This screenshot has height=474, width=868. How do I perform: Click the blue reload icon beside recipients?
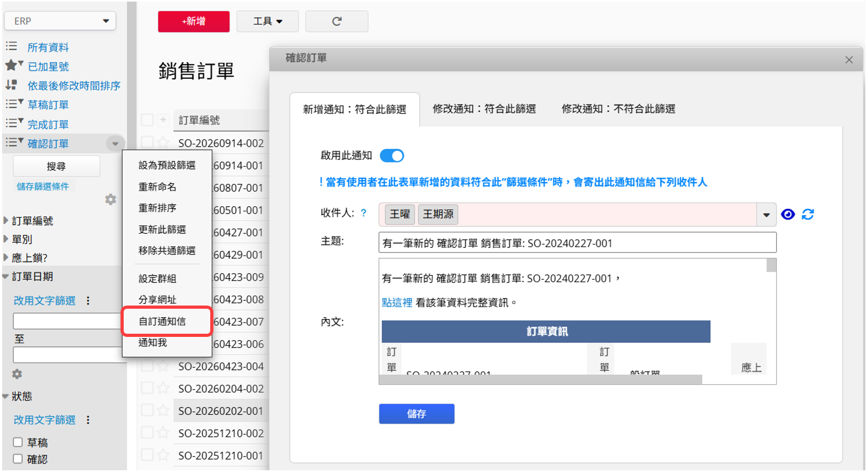pos(808,214)
